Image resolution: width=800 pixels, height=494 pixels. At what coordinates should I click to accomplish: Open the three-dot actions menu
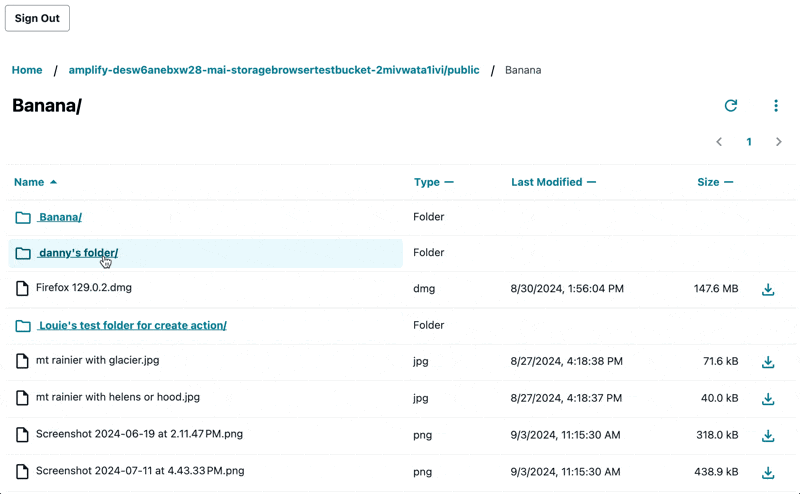[x=776, y=106]
